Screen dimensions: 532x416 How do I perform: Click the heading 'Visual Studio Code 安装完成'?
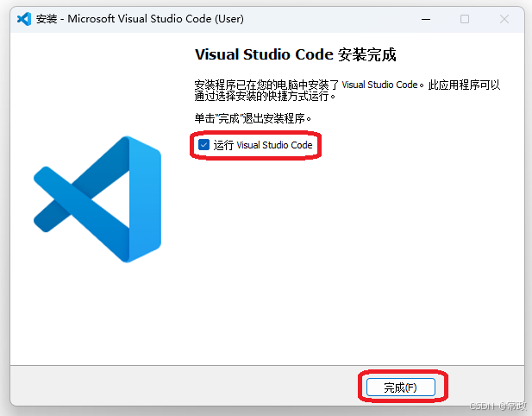295,54
